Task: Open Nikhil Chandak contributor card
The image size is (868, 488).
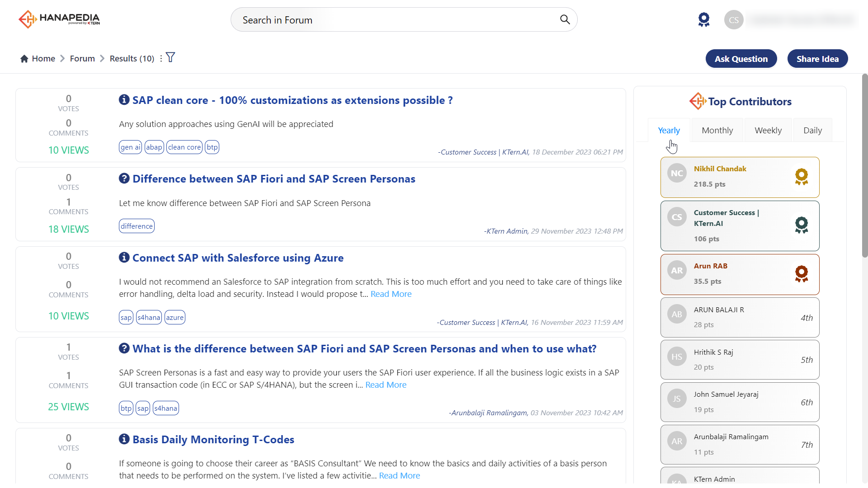Action: tap(740, 177)
